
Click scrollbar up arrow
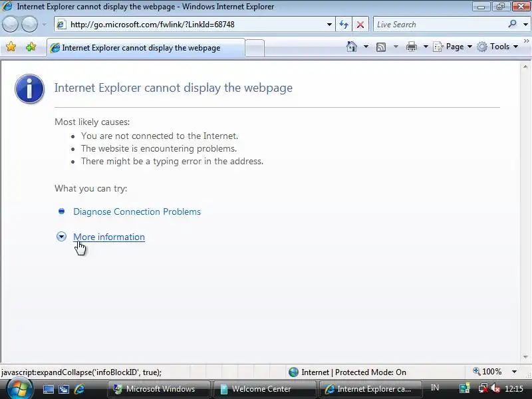[x=525, y=67]
